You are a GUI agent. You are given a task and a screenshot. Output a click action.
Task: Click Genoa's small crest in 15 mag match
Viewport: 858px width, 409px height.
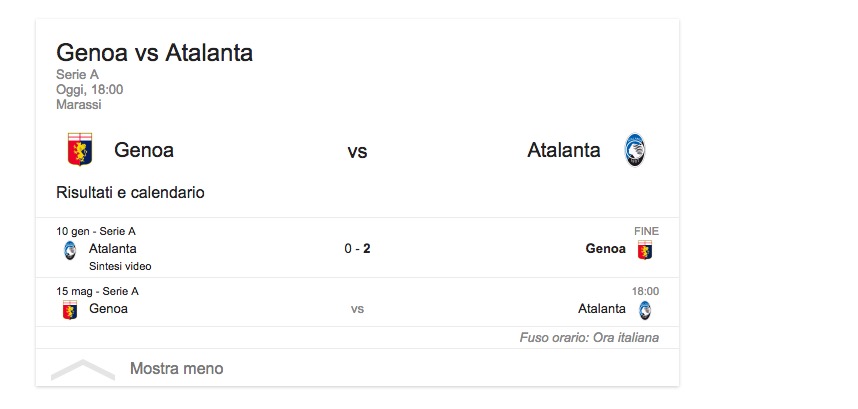(69, 309)
